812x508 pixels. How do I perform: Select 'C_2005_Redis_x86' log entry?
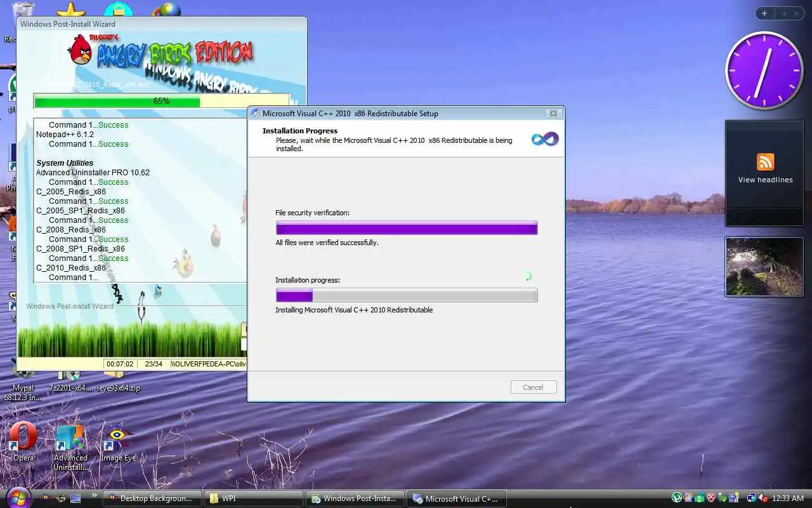(71, 192)
